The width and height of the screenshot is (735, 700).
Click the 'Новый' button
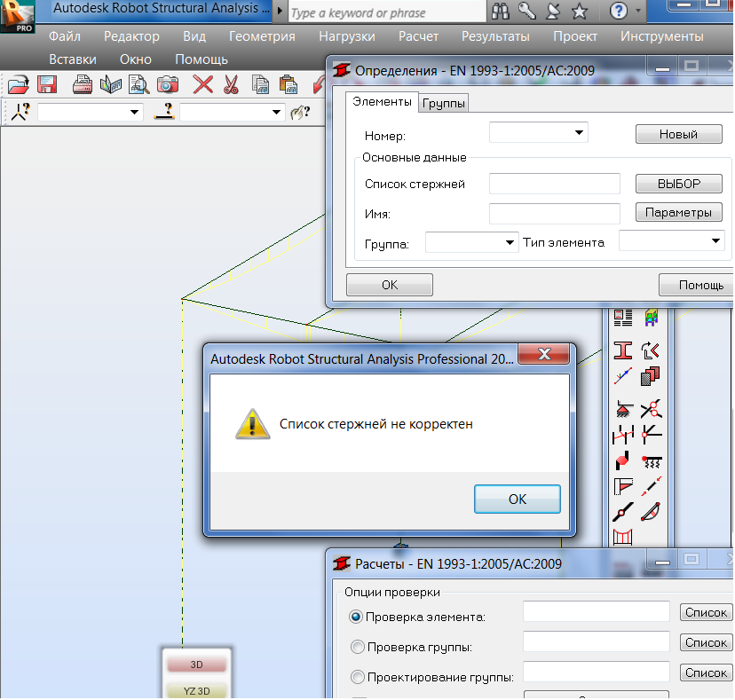678,134
